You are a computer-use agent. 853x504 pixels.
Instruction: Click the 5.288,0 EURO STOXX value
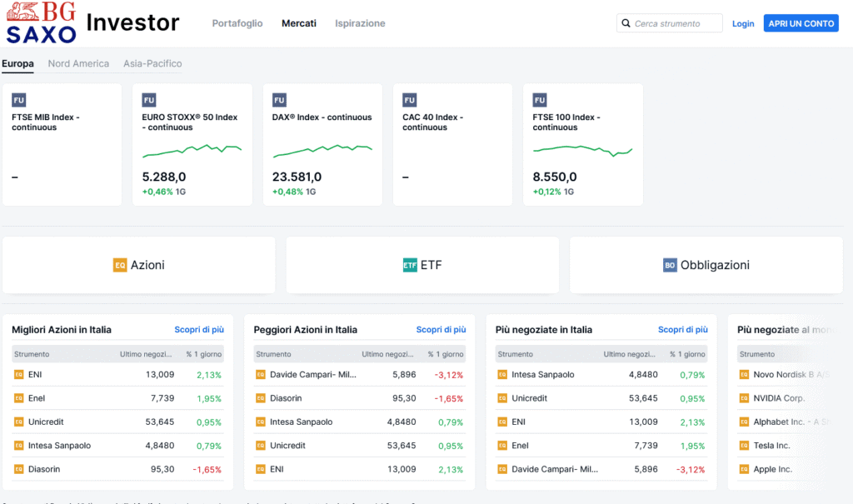pyautogui.click(x=164, y=177)
